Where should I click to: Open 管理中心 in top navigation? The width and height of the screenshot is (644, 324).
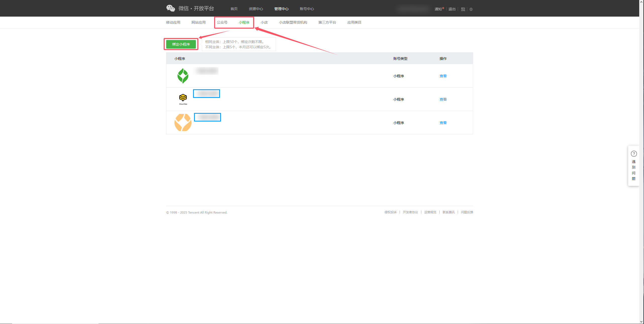pyautogui.click(x=281, y=9)
